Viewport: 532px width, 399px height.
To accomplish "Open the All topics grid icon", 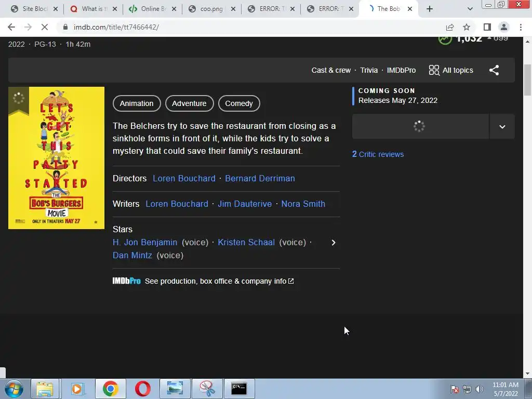I will 434,70.
